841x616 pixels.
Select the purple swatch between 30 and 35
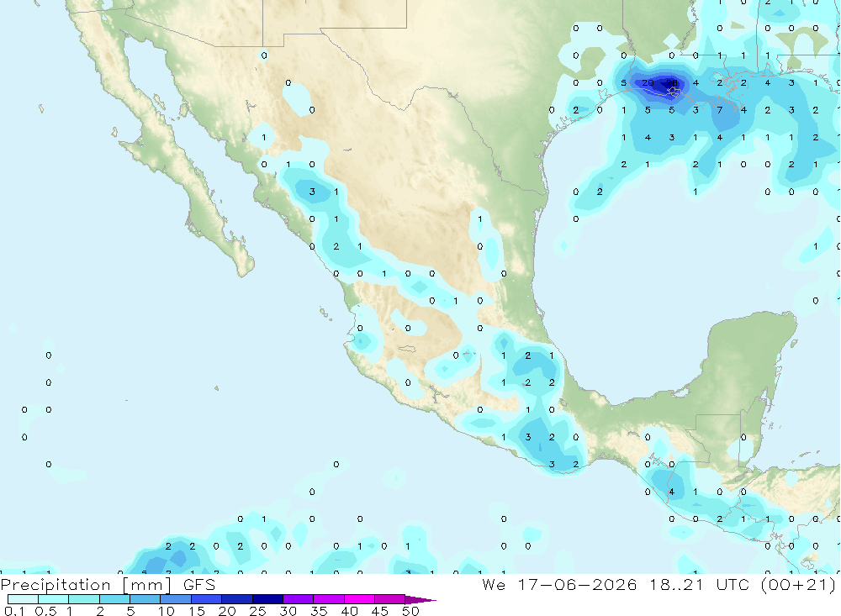[x=299, y=599]
